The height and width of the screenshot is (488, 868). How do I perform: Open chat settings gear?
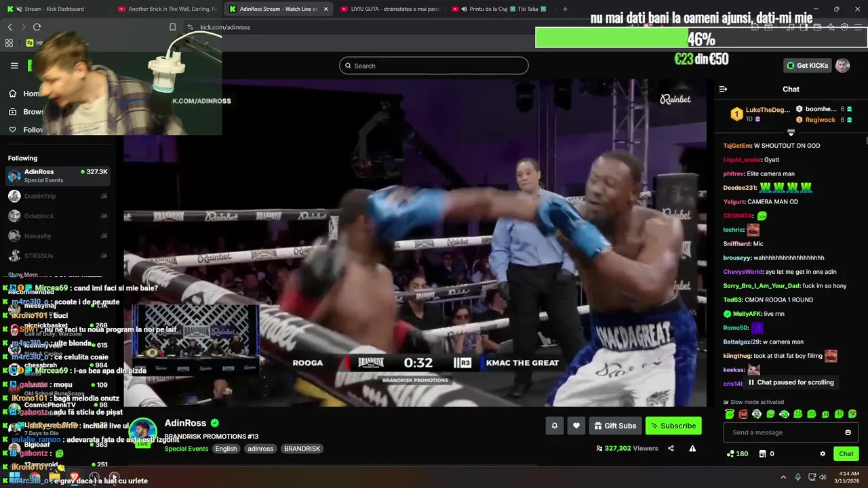(x=823, y=454)
